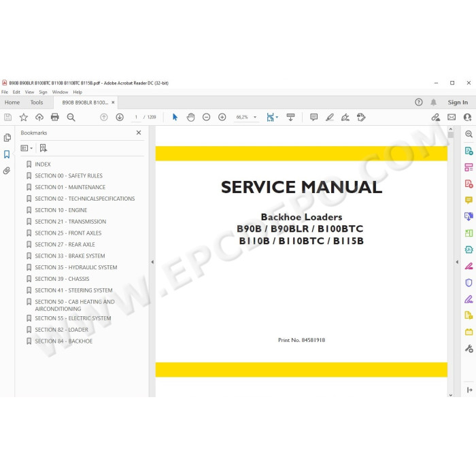Open zoom level dropdown

[x=255, y=117]
